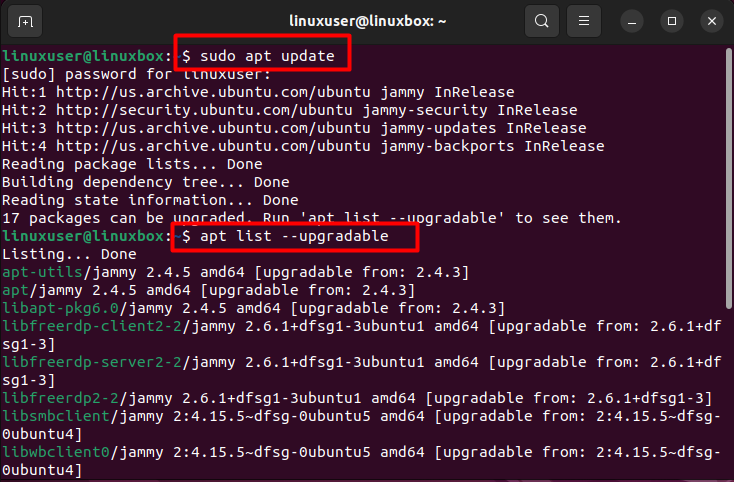Click 'Building dependency tree... Done' line
The width and height of the screenshot is (734, 482).
point(146,182)
